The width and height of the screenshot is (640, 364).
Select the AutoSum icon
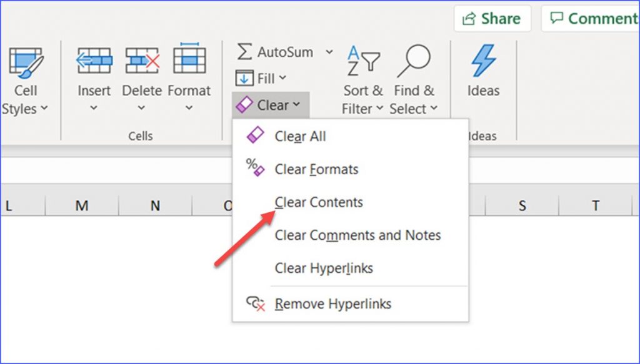[x=245, y=52]
